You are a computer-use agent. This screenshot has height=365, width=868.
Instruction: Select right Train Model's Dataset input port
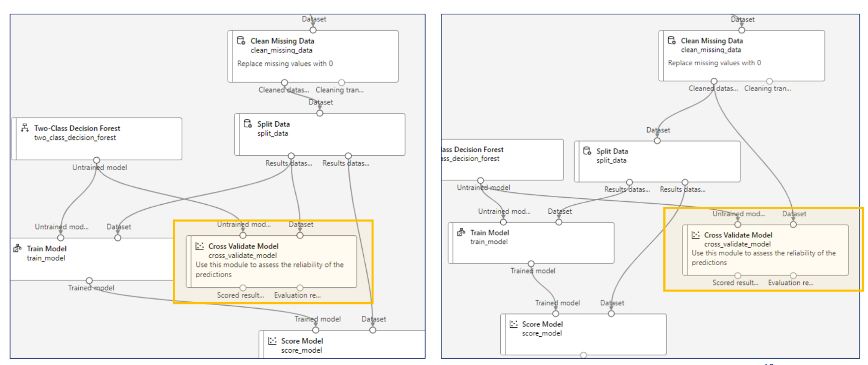[559, 222]
